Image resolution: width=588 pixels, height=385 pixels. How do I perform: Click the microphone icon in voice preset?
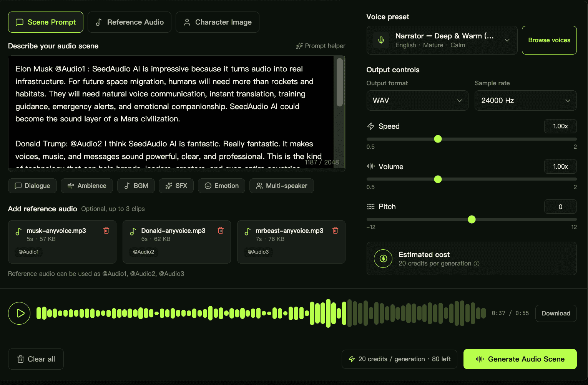click(x=381, y=40)
